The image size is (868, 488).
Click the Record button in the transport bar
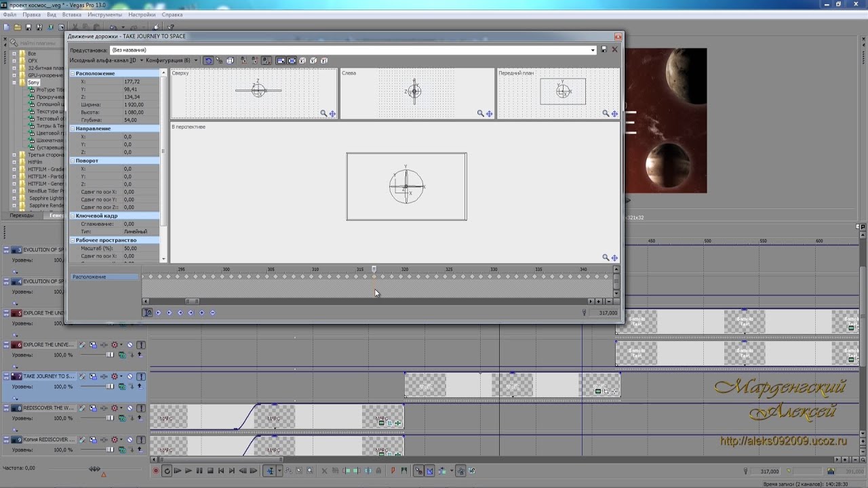155,470
